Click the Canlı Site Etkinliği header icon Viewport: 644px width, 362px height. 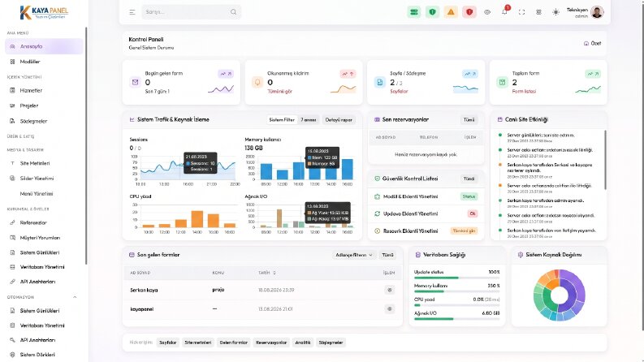499,119
